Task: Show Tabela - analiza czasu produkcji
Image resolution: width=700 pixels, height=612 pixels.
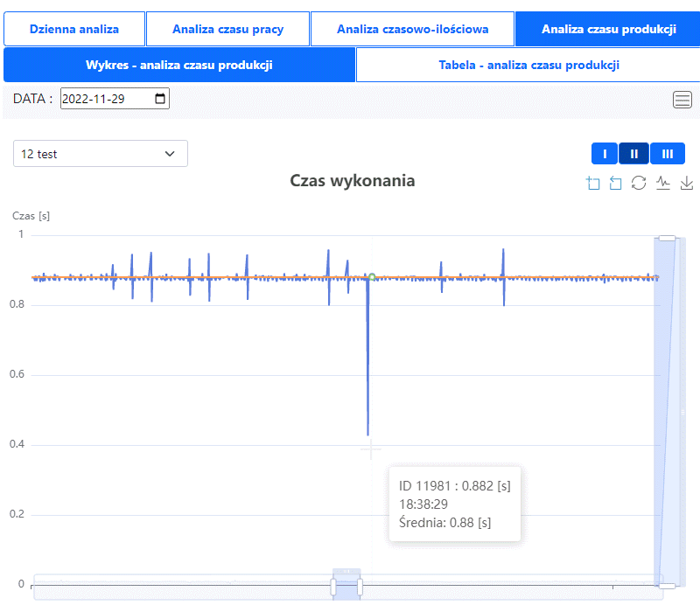Action: (528, 65)
